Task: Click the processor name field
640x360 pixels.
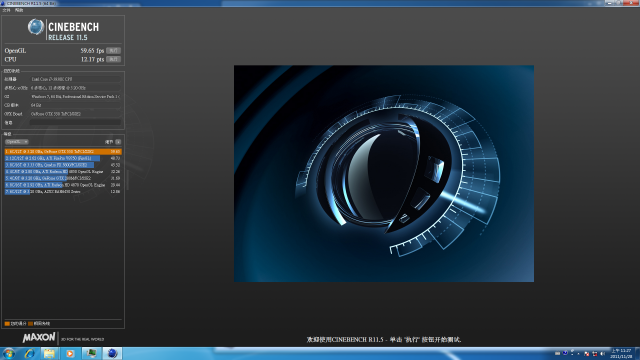Action: (x=76, y=79)
